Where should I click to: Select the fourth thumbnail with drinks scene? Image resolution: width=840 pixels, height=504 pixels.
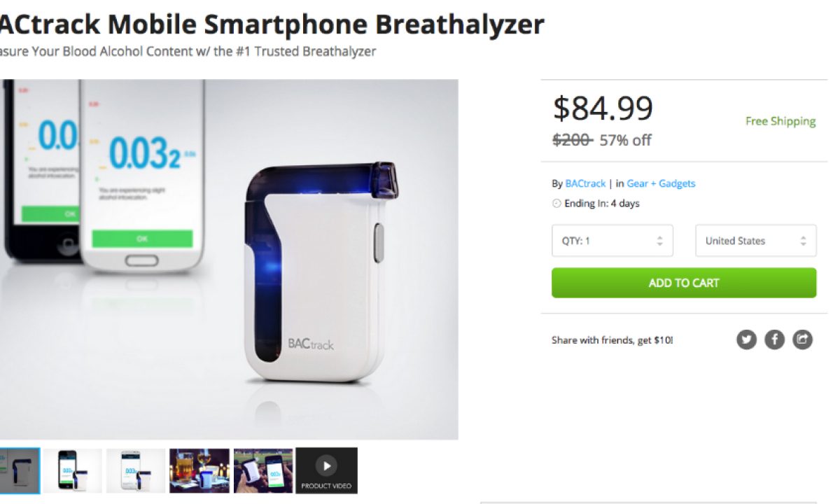coord(199,470)
